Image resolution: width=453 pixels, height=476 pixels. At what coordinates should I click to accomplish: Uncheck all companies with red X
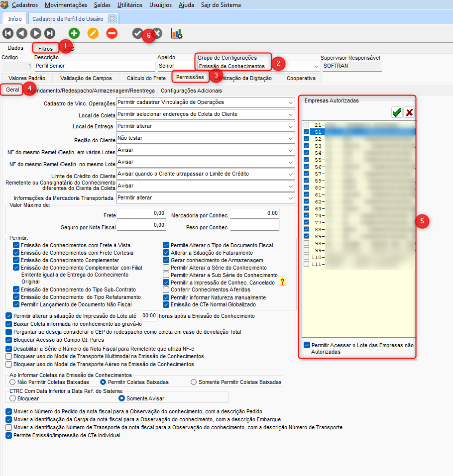(x=409, y=112)
